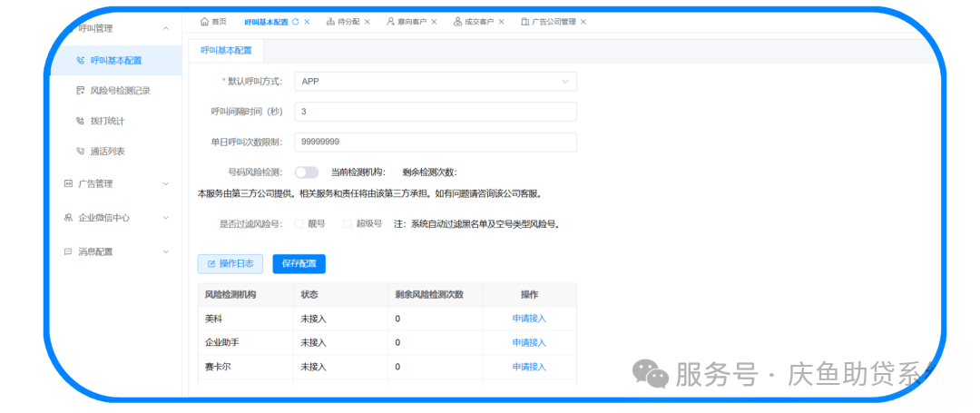Click the 意向客户 person icon
The width and height of the screenshot is (980, 413).
390,21
